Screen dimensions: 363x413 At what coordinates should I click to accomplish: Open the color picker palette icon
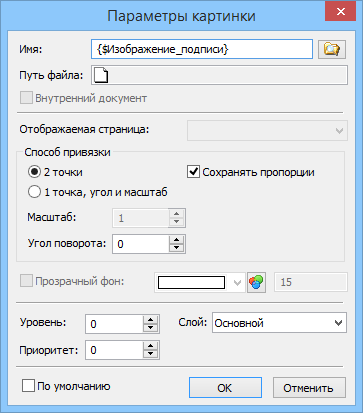pyautogui.click(x=256, y=282)
